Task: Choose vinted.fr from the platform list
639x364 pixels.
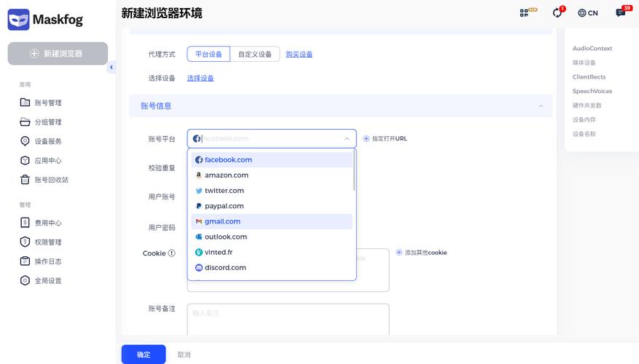Action: point(272,253)
